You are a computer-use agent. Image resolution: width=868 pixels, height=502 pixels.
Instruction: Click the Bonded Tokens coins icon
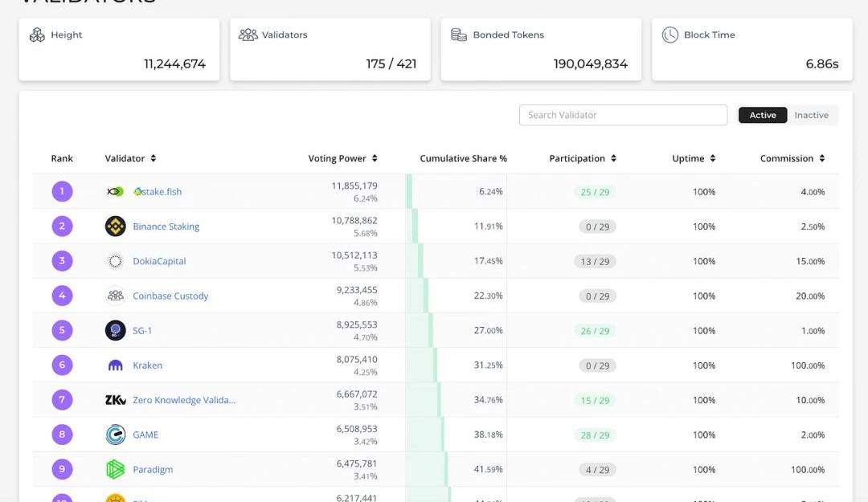[458, 35]
